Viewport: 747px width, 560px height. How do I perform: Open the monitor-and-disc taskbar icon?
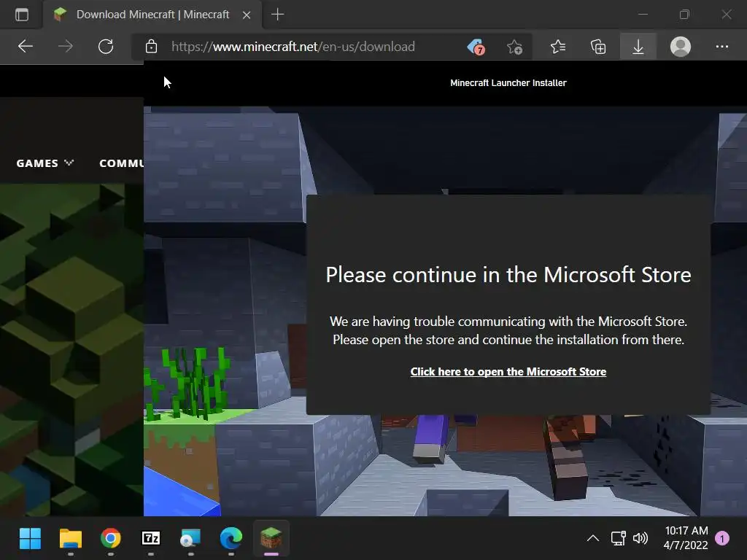click(x=190, y=539)
